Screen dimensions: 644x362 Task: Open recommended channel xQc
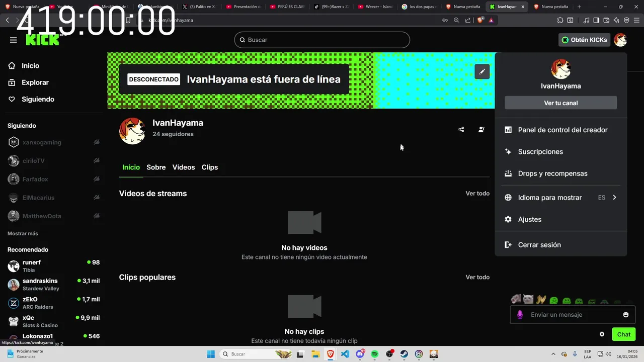pos(54,321)
